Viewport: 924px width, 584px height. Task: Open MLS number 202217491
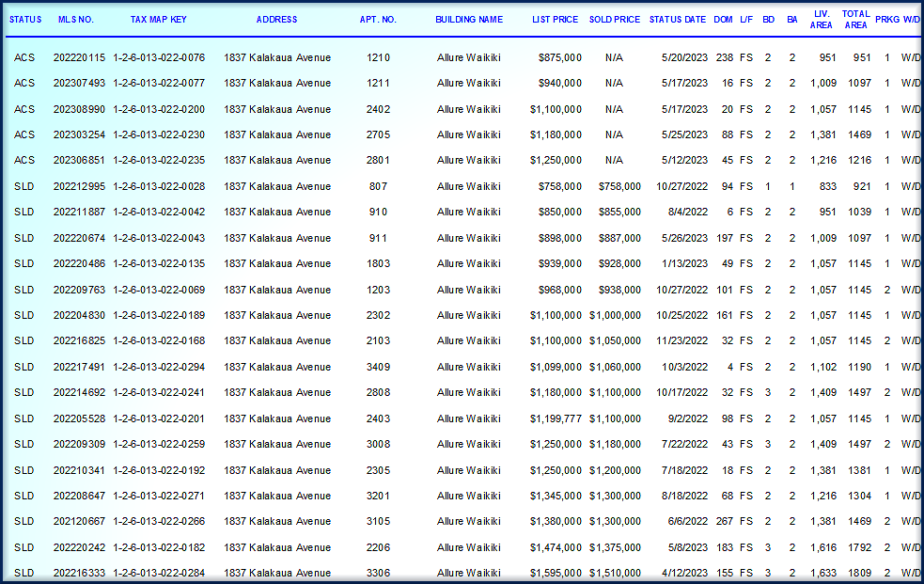coord(79,367)
